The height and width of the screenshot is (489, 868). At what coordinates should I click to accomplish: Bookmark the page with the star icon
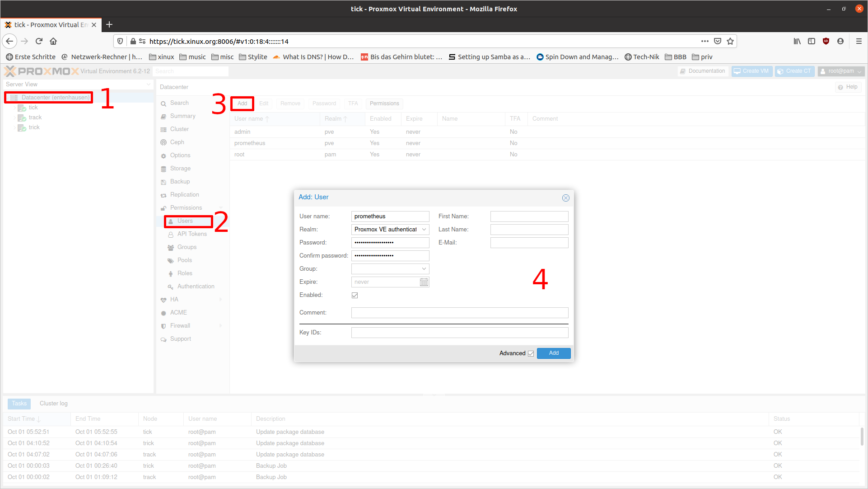coord(730,41)
